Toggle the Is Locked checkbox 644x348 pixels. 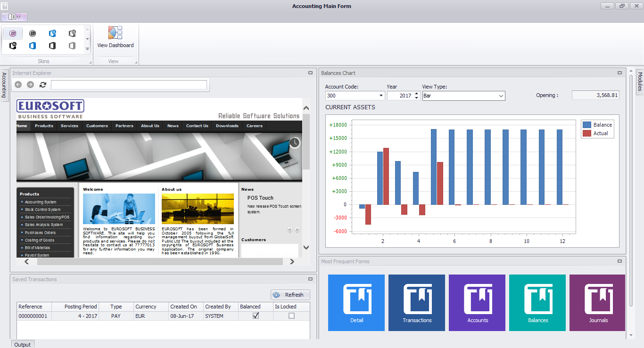click(291, 316)
